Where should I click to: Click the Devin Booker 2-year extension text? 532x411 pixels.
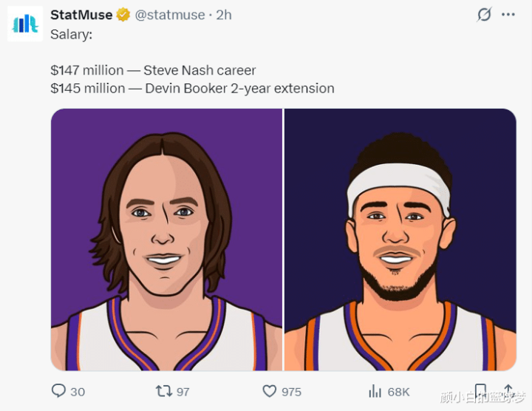[239, 89]
